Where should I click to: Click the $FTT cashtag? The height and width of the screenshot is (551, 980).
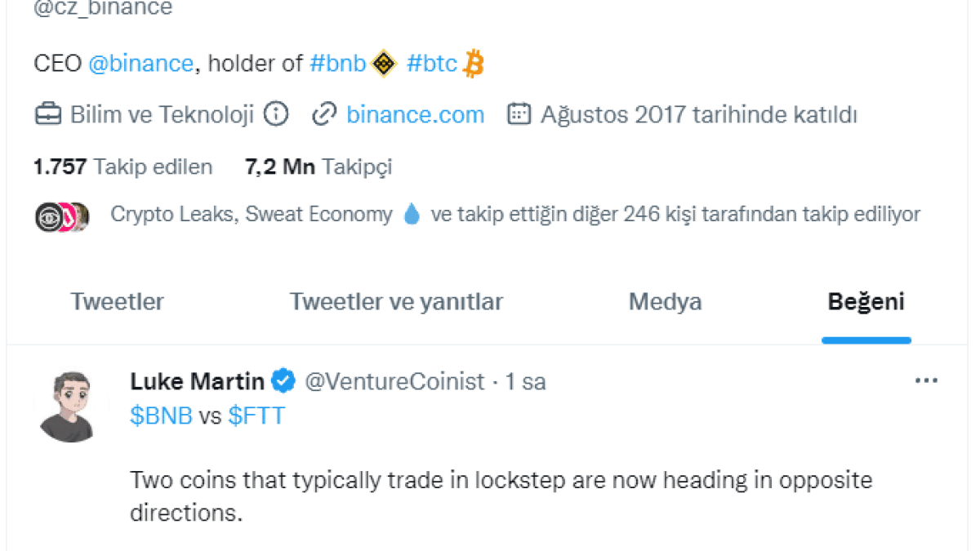[x=256, y=416]
